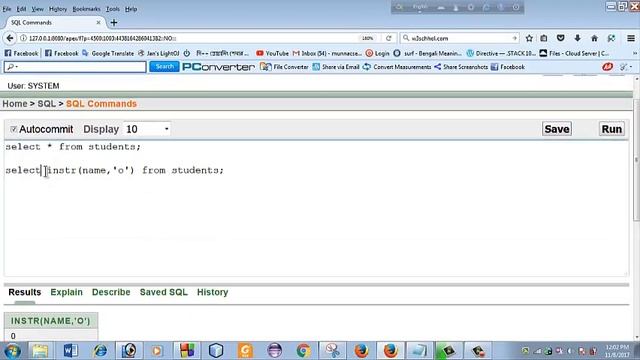Click the SQL breadcrumb link
640x360 pixels.
pyautogui.click(x=47, y=104)
